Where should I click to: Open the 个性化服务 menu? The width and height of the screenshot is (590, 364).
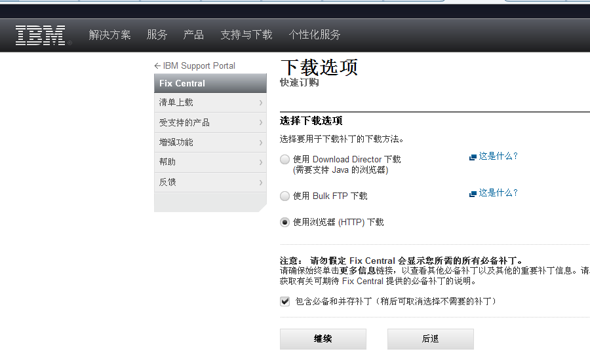pos(315,35)
